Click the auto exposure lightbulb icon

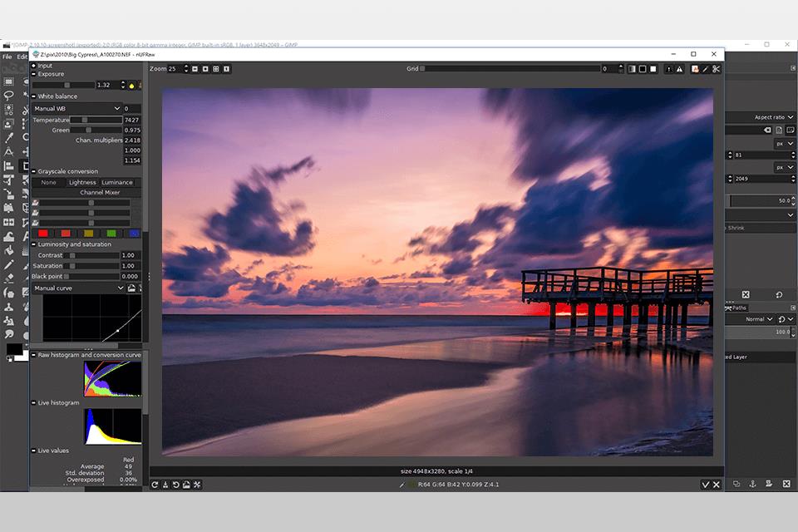click(x=131, y=85)
